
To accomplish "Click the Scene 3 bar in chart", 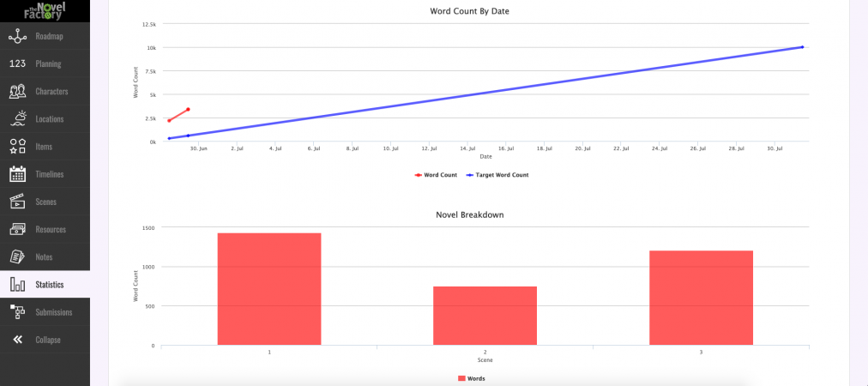I will click(x=701, y=298).
